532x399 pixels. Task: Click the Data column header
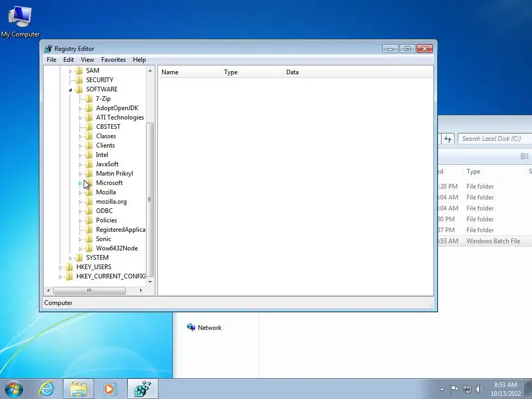click(358, 72)
